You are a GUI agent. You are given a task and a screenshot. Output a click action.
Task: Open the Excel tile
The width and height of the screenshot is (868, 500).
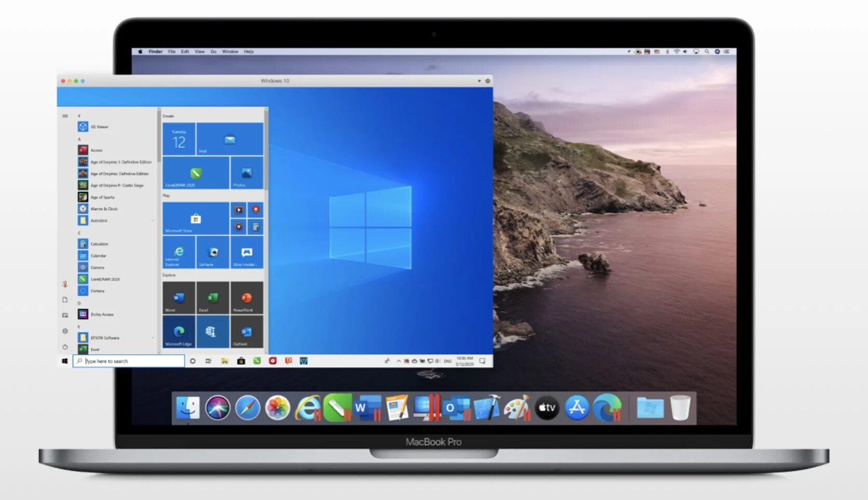pos(213,298)
